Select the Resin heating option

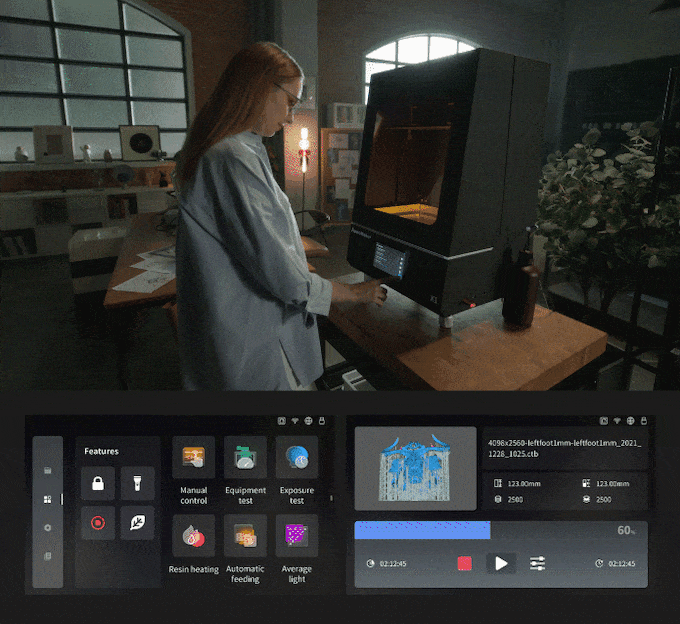tap(193, 536)
